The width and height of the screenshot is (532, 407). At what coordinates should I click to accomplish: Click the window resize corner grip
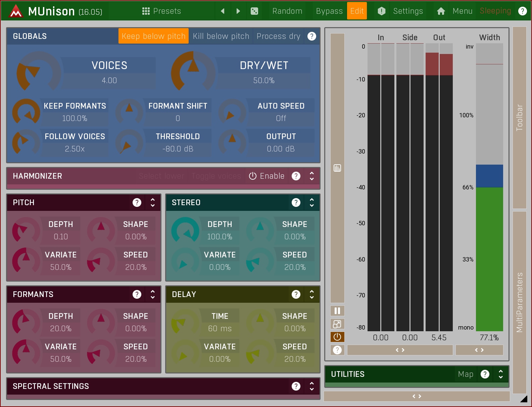point(524,399)
